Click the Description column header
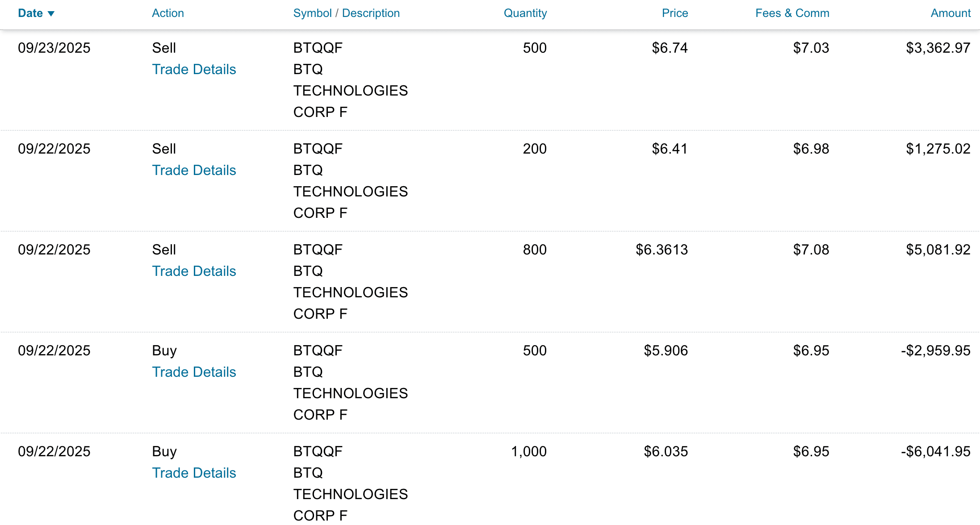Screen dimensions: 980x525 coord(371,13)
